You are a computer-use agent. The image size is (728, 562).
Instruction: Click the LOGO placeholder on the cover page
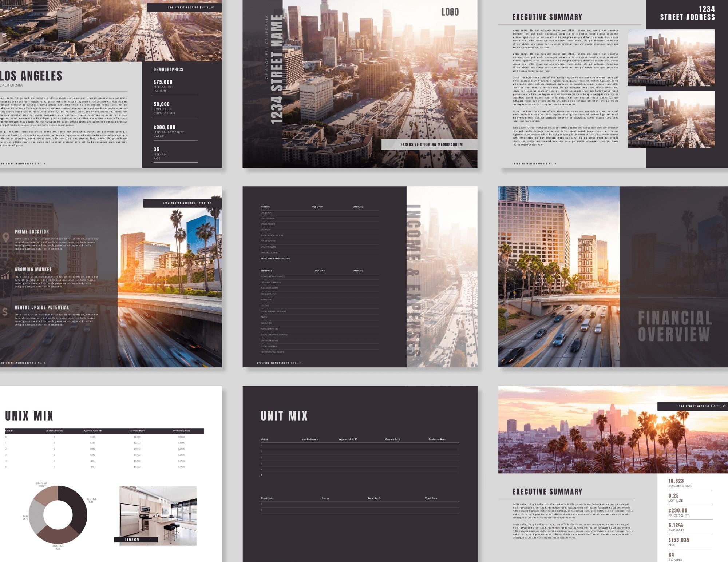pyautogui.click(x=450, y=12)
